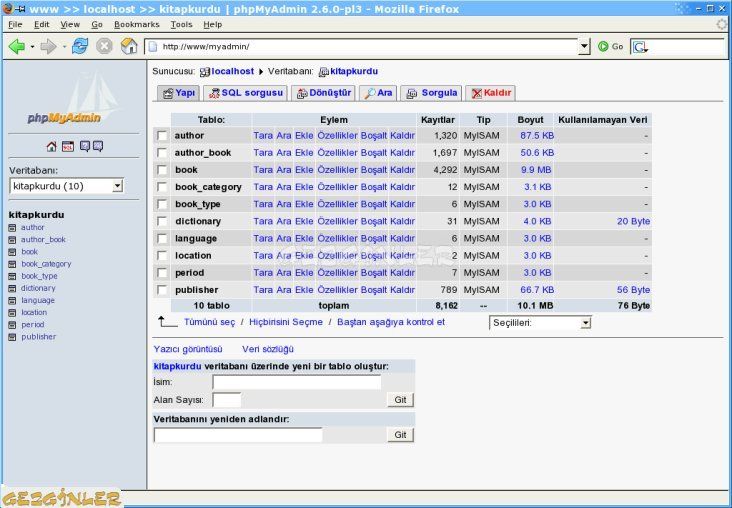Tick the author_book table checkbox
The image size is (732, 508).
[x=162, y=153]
